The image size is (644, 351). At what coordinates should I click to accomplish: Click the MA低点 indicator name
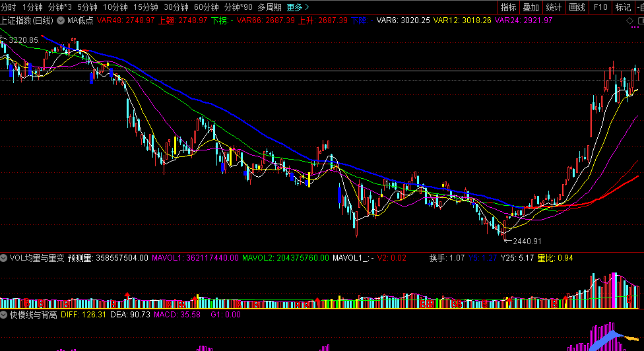coord(80,20)
